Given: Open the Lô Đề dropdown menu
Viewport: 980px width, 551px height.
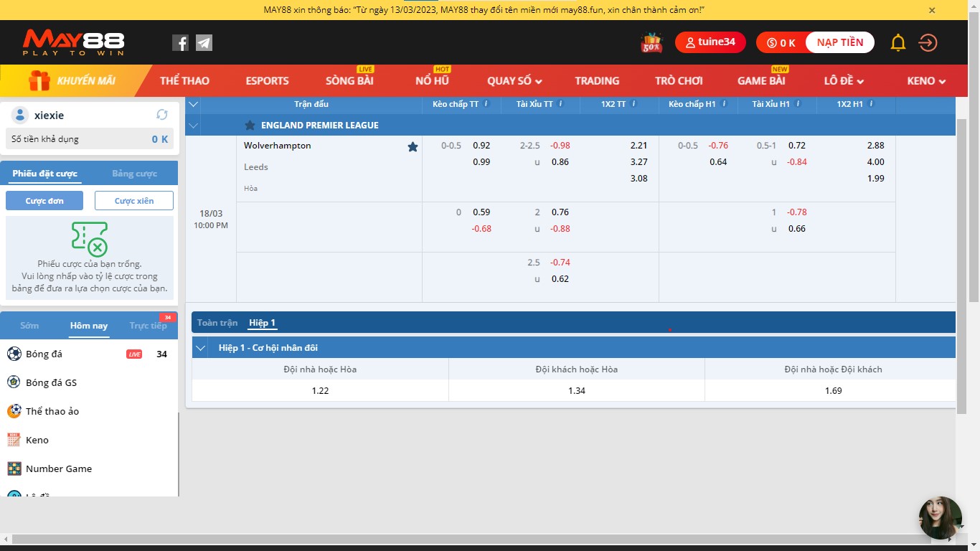Looking at the screenshot, I should (x=844, y=81).
